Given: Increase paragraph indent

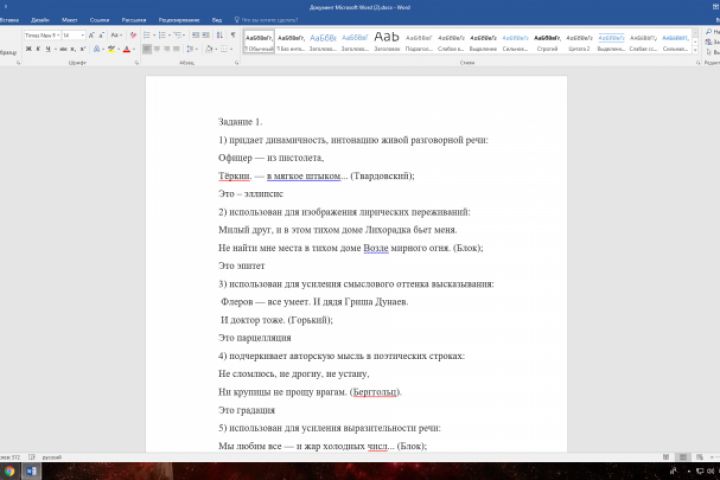Looking at the screenshot, I should (206, 35).
